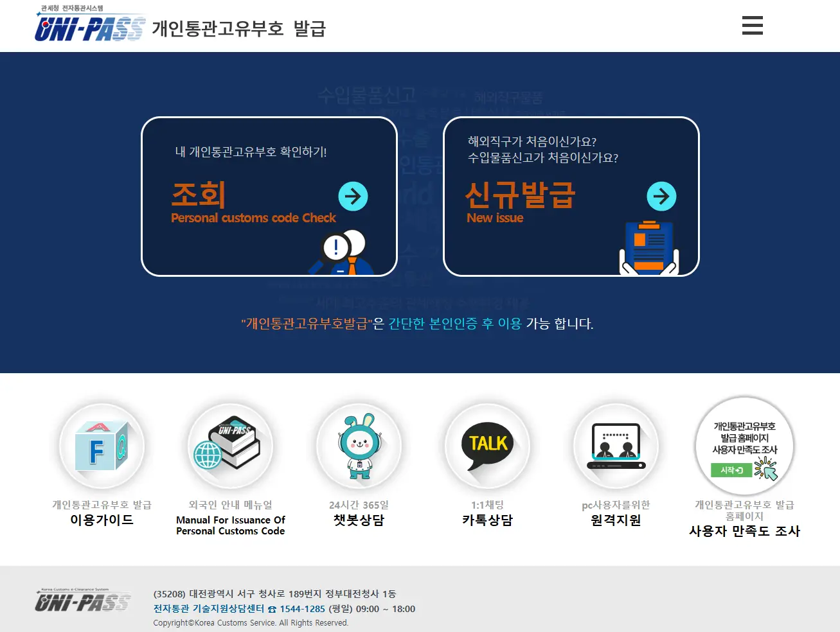
Task: Open the hamburger menu
Action: pyautogui.click(x=752, y=26)
